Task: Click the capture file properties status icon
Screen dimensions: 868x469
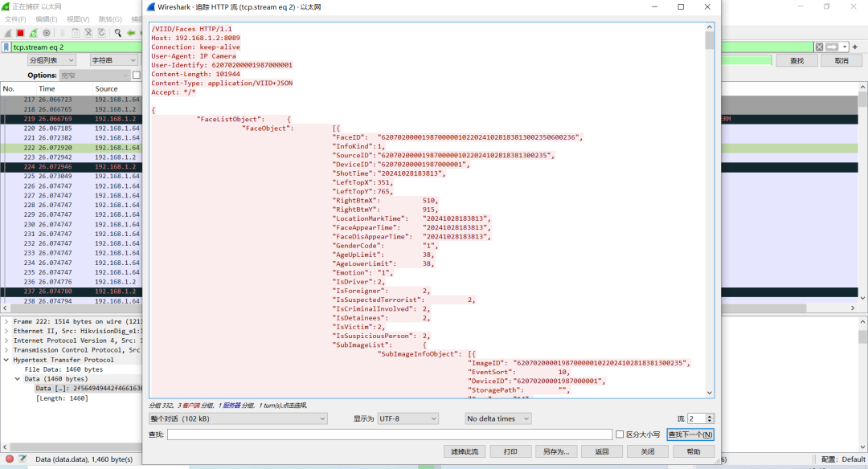Action: (x=23, y=459)
